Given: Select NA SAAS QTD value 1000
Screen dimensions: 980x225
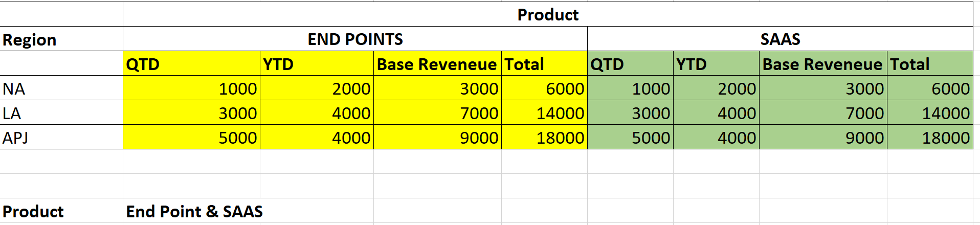Looking at the screenshot, I should (x=630, y=88).
